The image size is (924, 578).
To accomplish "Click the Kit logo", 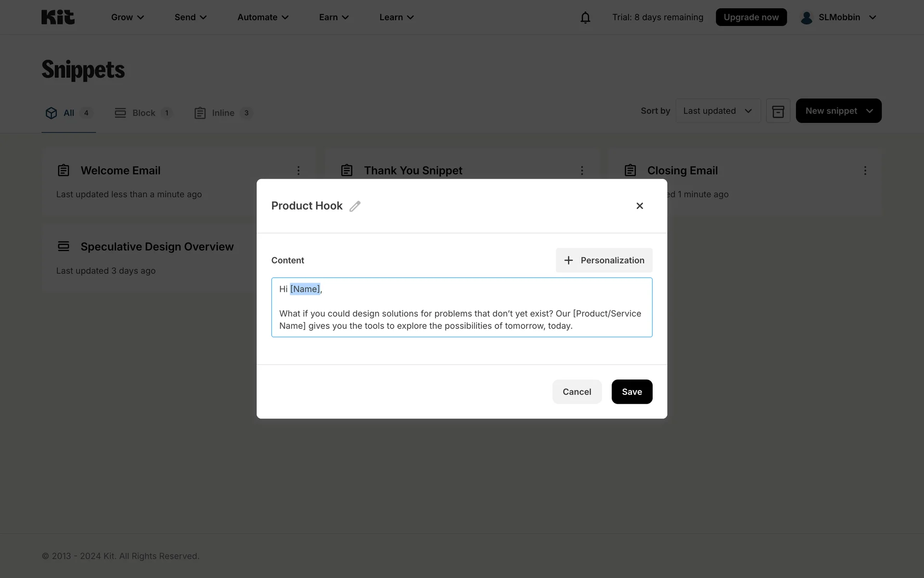I will 58,17.
